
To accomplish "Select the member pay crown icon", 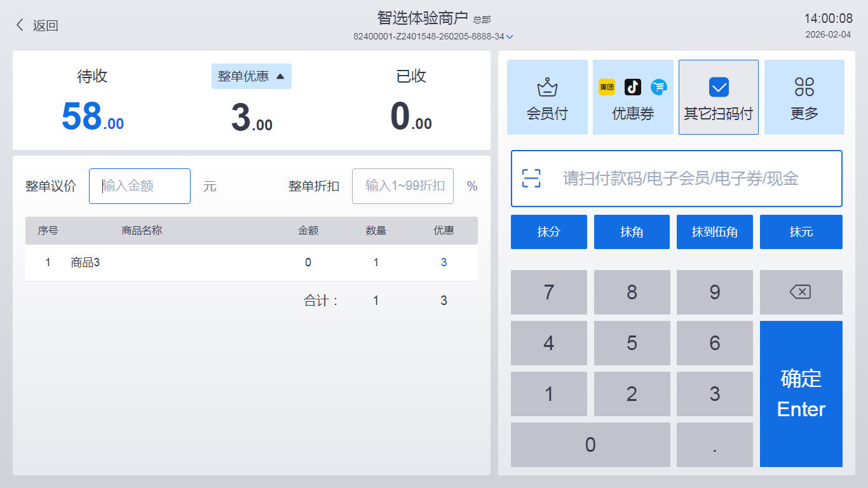I will coord(547,87).
